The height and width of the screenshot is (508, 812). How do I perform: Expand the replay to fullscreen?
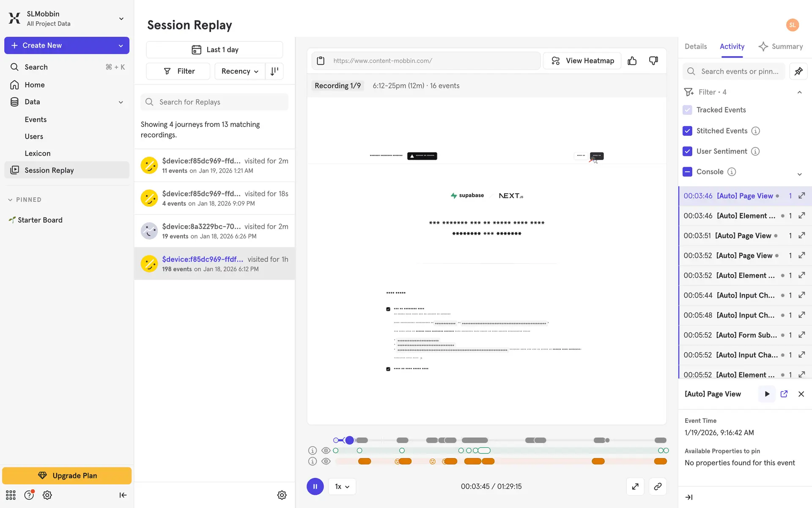coord(635,486)
